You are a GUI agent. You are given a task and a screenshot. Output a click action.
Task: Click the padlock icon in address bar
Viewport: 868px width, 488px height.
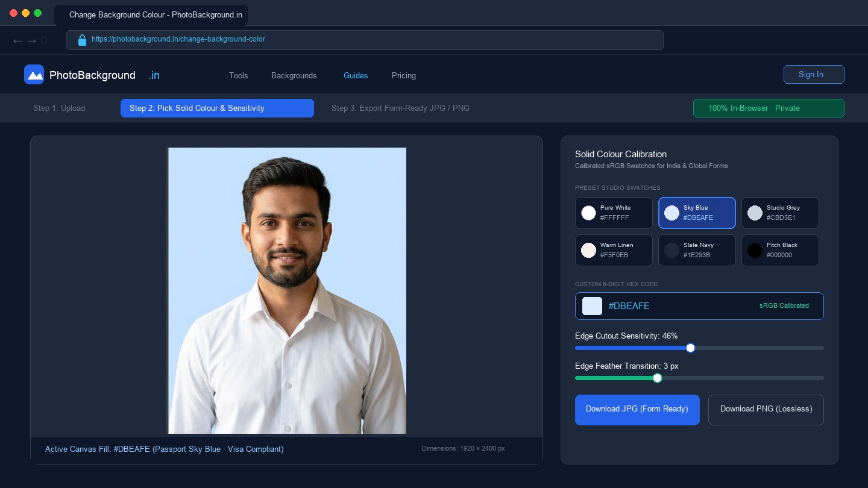click(x=83, y=40)
